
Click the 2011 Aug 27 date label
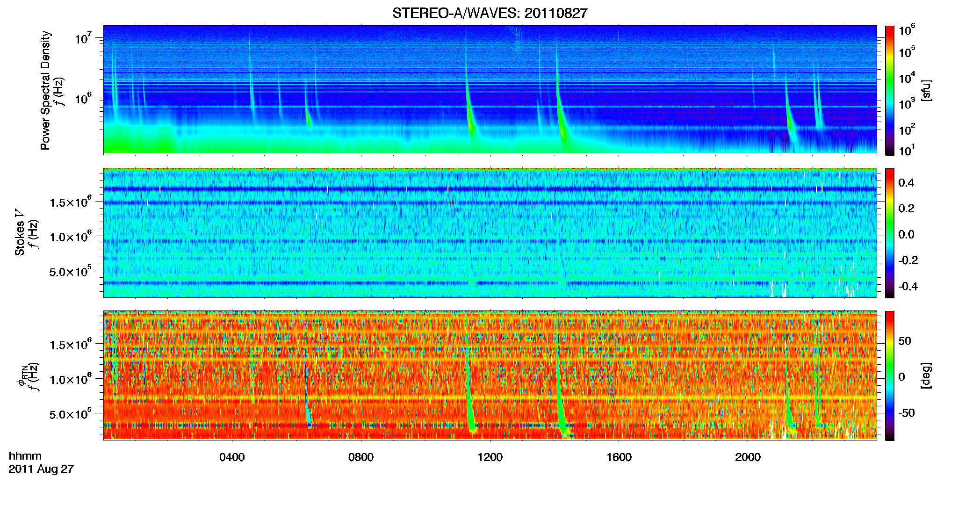[x=41, y=469]
